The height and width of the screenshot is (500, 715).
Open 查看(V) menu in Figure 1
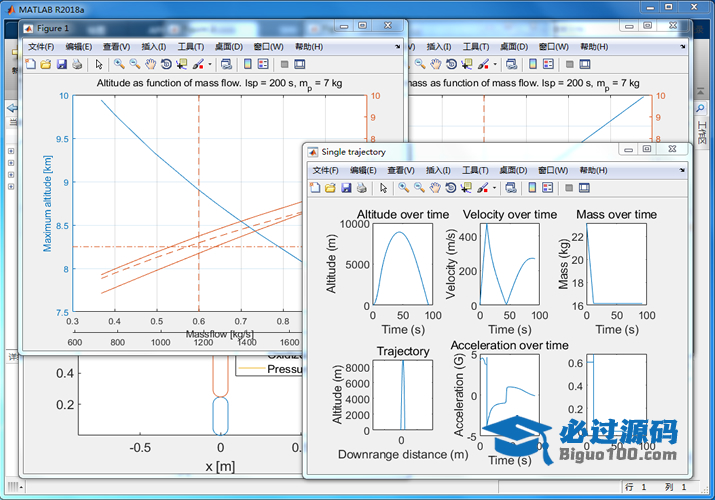116,47
